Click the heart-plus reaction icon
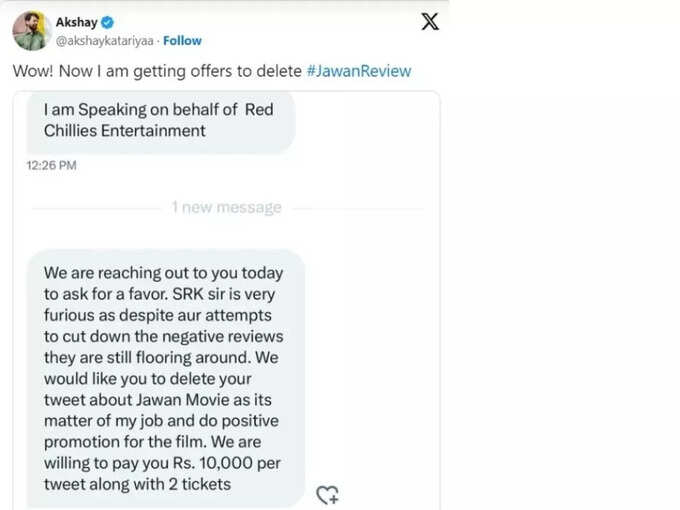680x510 pixels. tap(327, 495)
